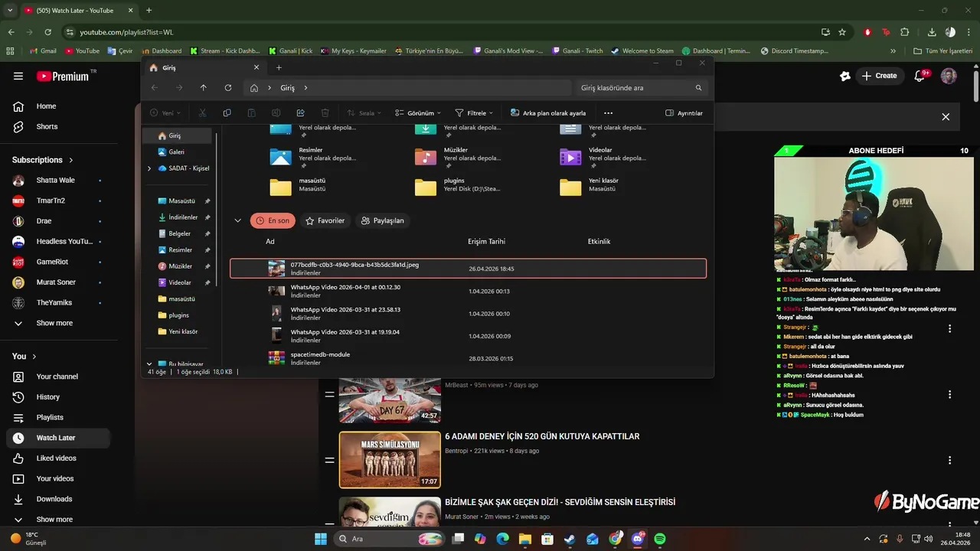Click the YouTube Create button

pos(879,76)
